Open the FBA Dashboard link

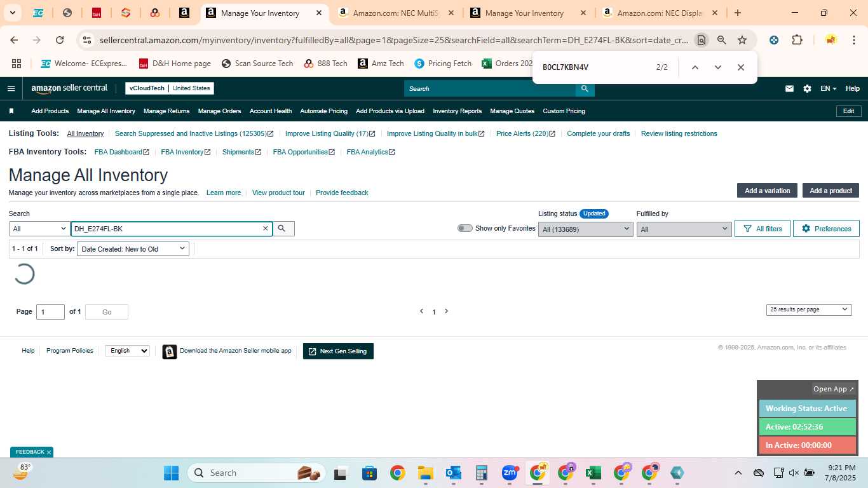tap(121, 152)
